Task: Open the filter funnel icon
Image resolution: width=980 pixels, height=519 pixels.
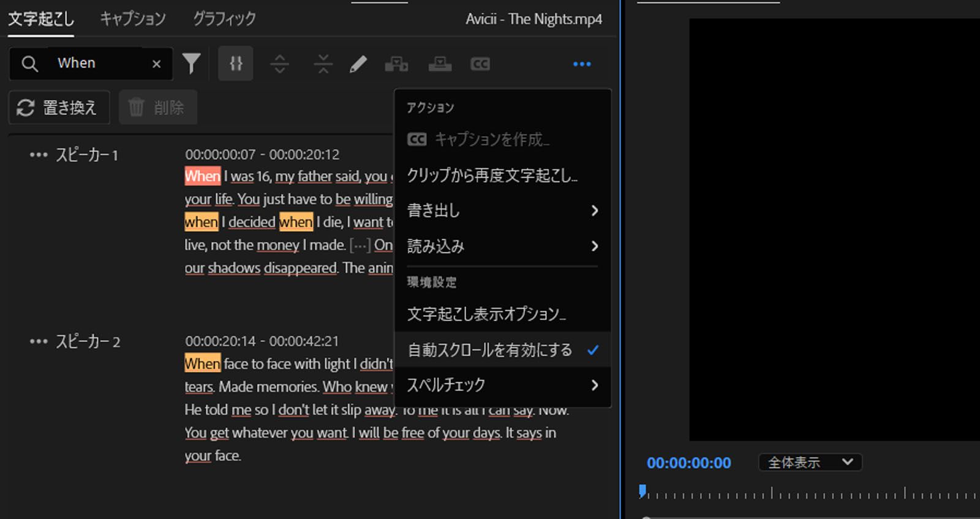Action: coord(192,64)
